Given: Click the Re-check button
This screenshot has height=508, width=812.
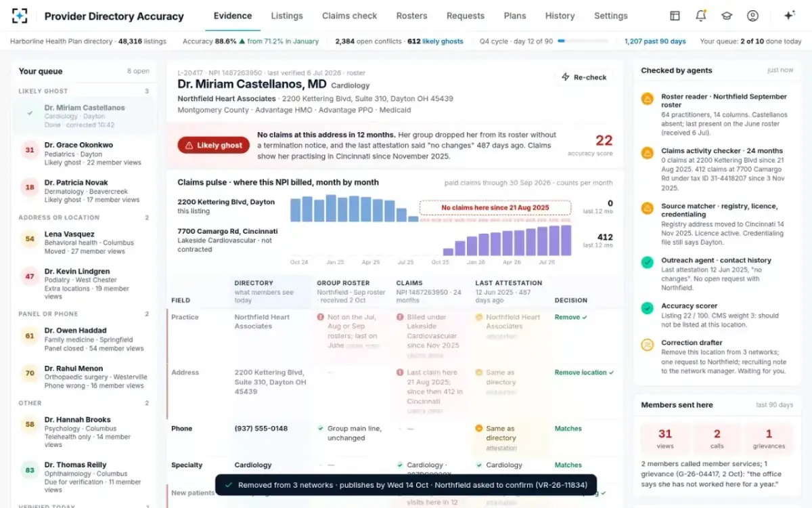Looking at the screenshot, I should [584, 77].
